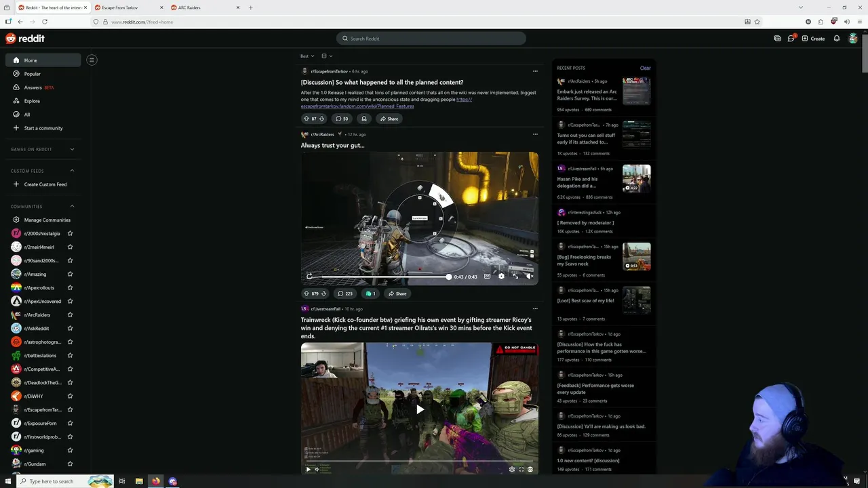Open the notifications bell
This screenshot has width=868, height=488.
pos(837,39)
